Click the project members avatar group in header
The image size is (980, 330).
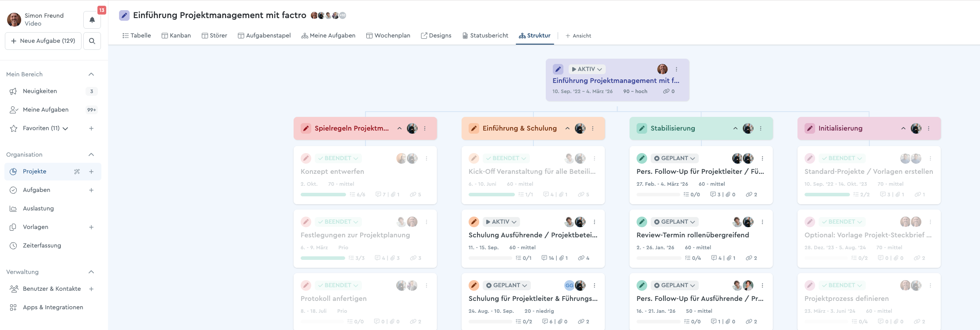[328, 15]
